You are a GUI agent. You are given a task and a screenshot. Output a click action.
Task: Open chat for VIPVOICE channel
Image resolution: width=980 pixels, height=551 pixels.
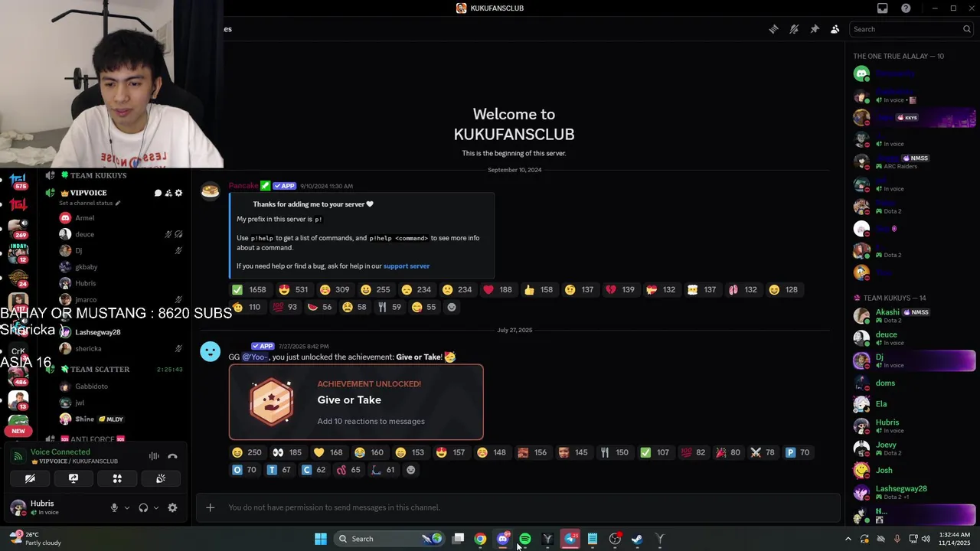coord(158,193)
